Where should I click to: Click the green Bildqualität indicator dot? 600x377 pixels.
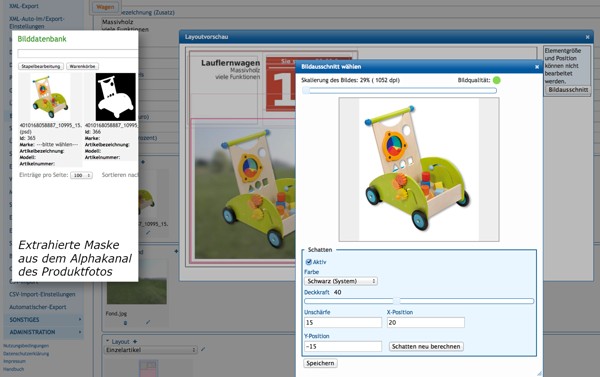(x=497, y=80)
